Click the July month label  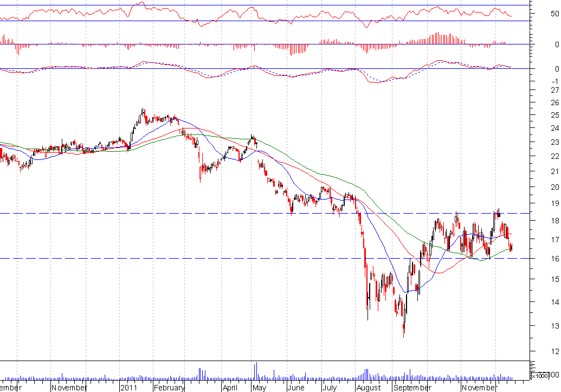pos(330,388)
